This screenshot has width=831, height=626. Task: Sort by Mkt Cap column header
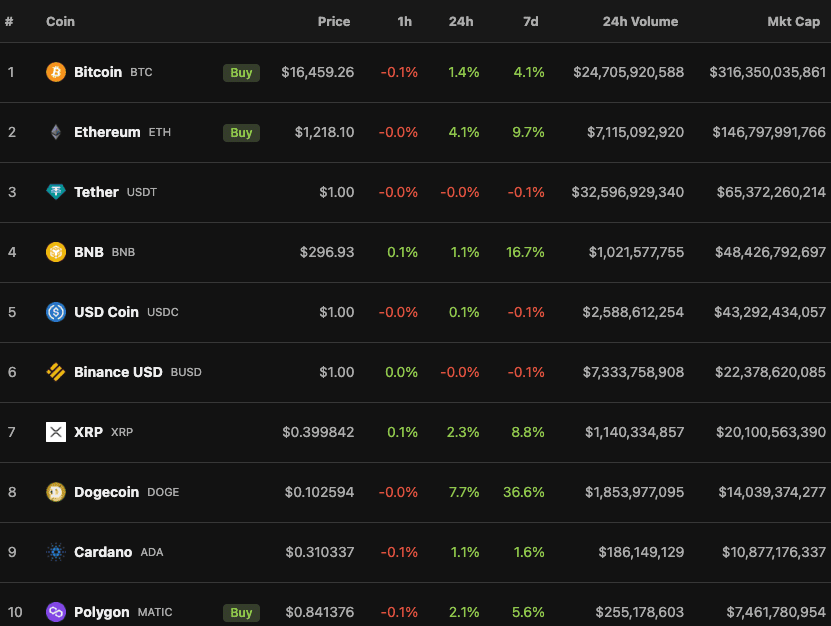click(793, 22)
